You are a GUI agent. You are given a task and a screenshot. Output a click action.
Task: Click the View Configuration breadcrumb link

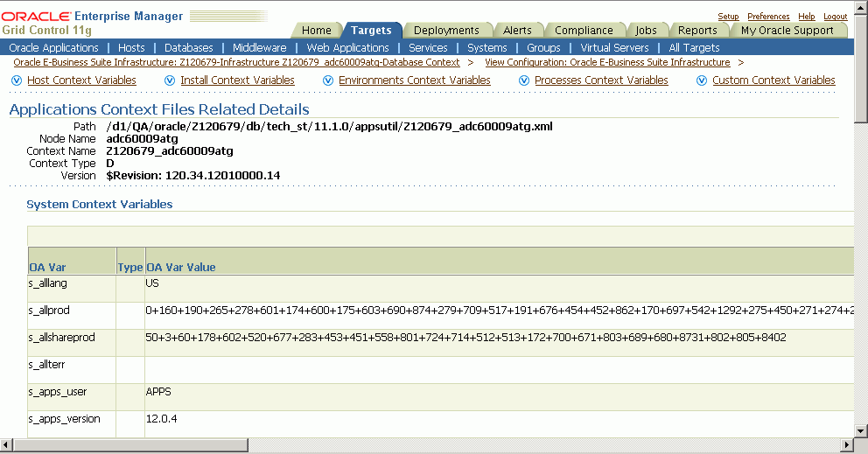[607, 63]
